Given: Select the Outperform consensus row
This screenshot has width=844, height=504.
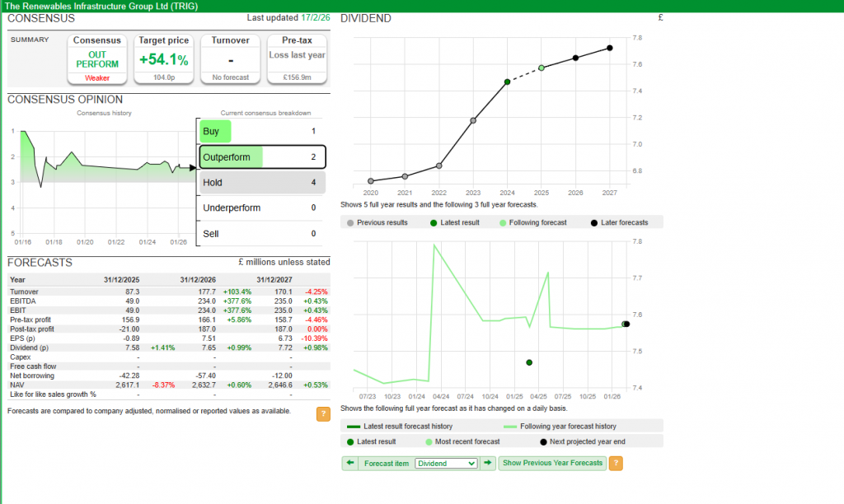Looking at the screenshot, I should click(x=261, y=156).
